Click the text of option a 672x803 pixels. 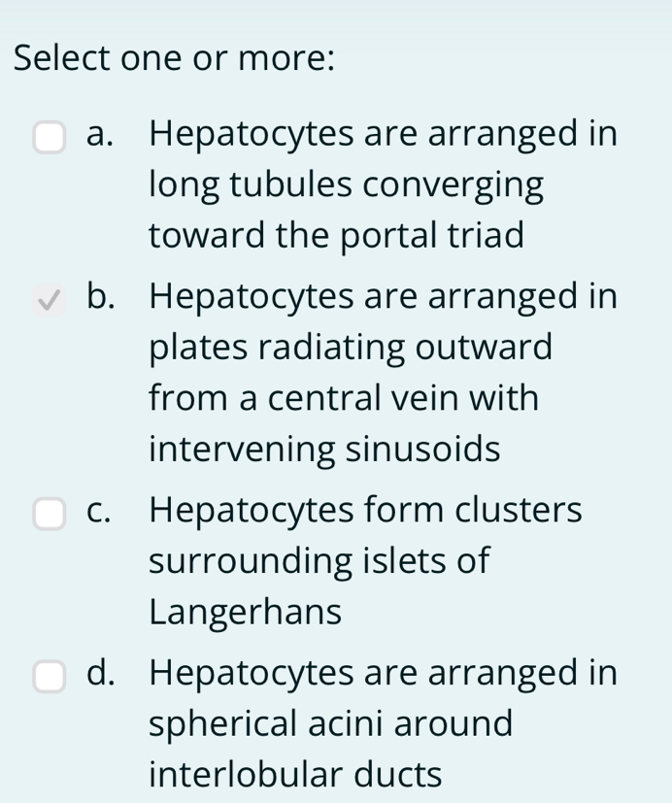[379, 184]
